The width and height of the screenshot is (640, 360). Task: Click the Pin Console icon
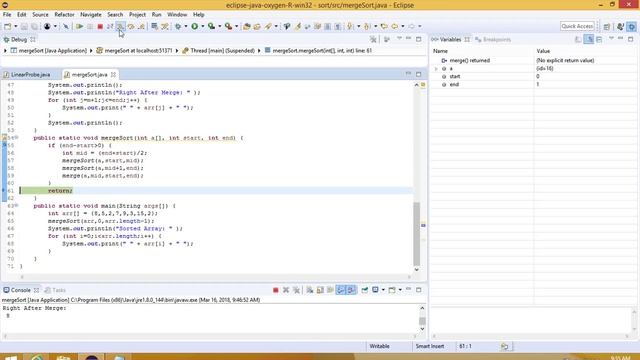pos(364,290)
